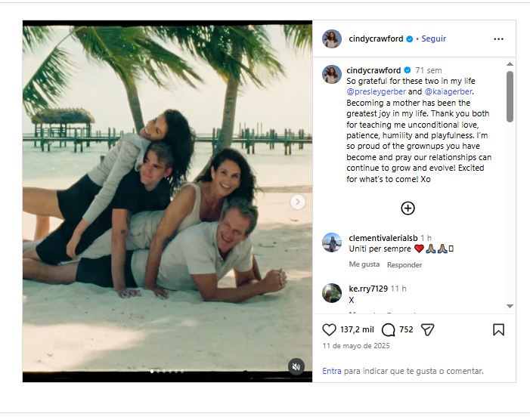Viewport: 530px width, 420px height.
Task: Open the @kaiagerber mention
Action: 448,91
